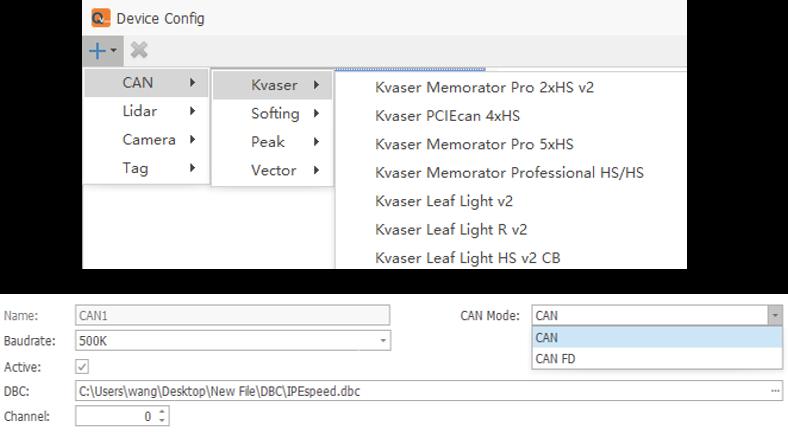Choose Kvaser Memorator Pro 2xHS v2

[484, 87]
